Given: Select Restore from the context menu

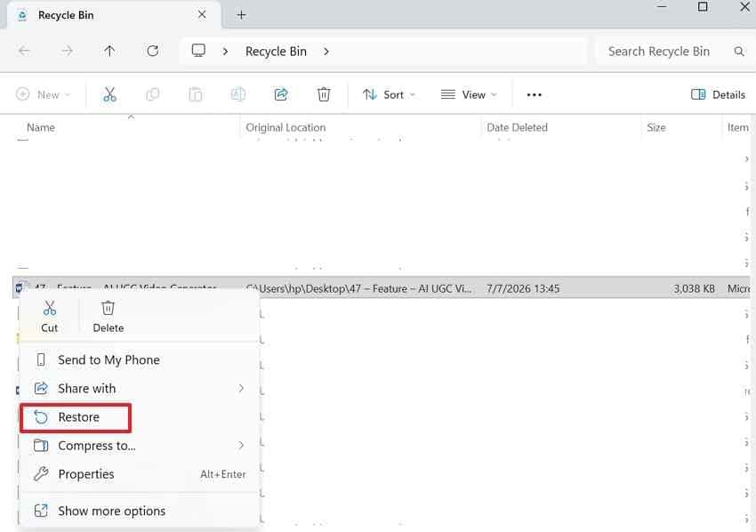Looking at the screenshot, I should pyautogui.click(x=76, y=417).
